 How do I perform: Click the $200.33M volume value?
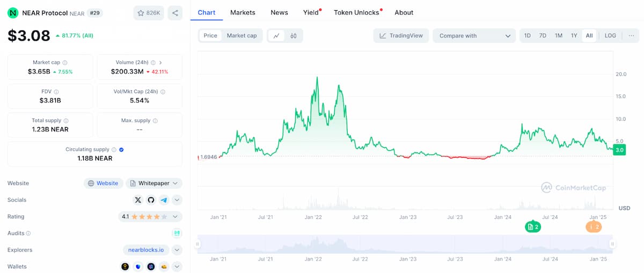pos(127,71)
